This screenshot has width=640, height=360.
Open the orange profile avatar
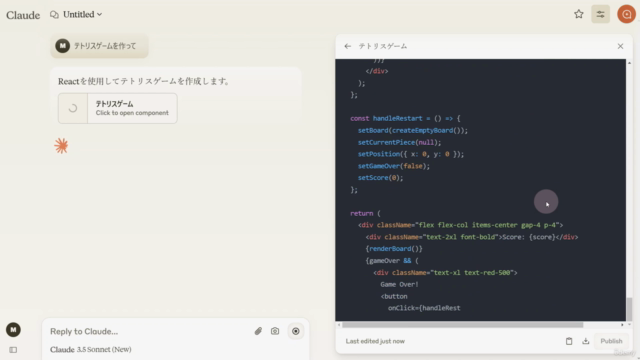click(626, 14)
